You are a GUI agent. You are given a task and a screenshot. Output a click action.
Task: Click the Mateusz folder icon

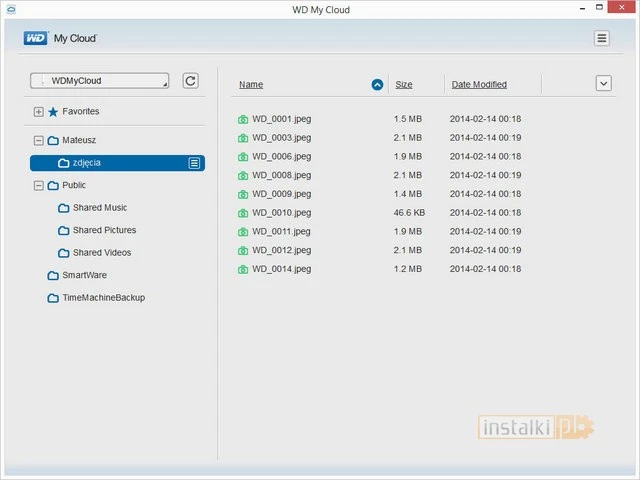pyautogui.click(x=53, y=141)
